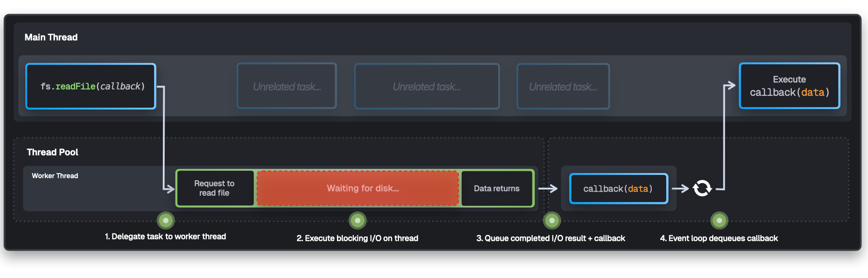Click the Data returns block

point(497,188)
